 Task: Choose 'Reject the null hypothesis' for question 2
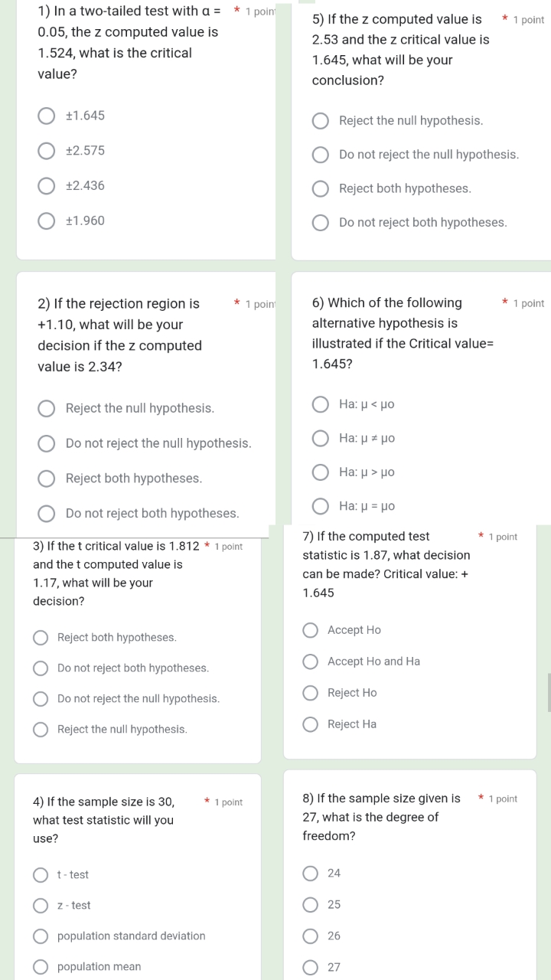47,409
